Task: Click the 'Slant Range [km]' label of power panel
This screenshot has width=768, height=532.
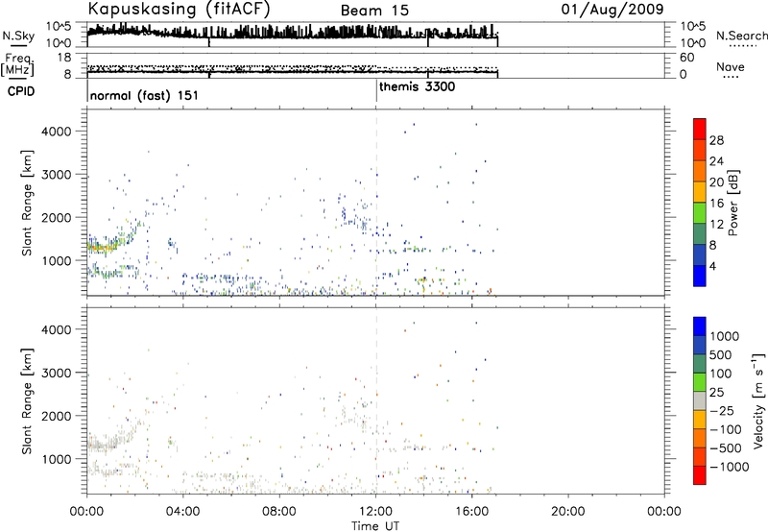Action: click(x=27, y=203)
